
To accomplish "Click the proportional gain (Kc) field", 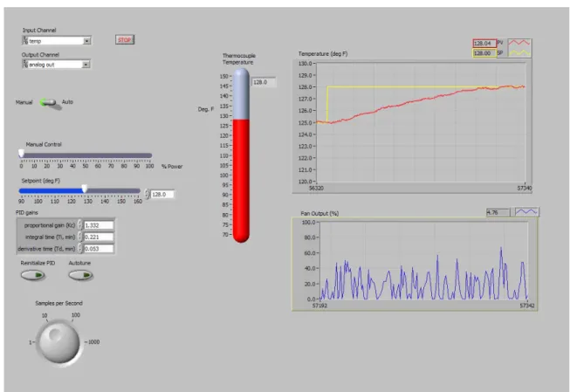I will pyautogui.click(x=99, y=225).
